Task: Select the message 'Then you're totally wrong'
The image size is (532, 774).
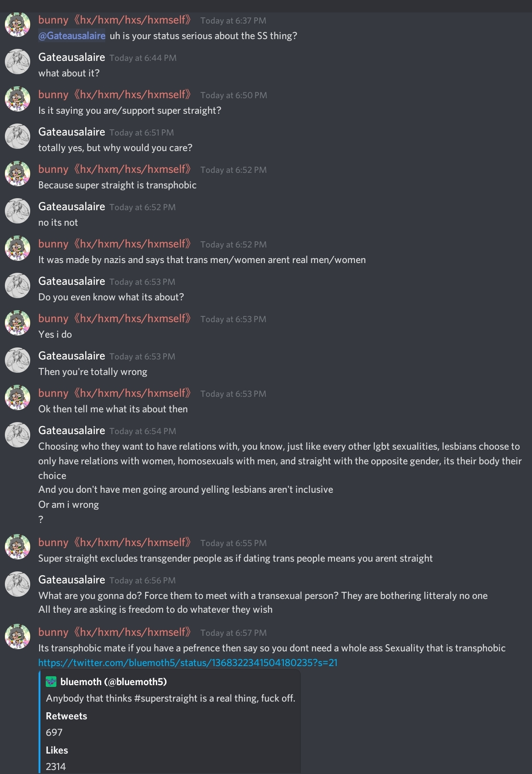Action: (x=93, y=371)
